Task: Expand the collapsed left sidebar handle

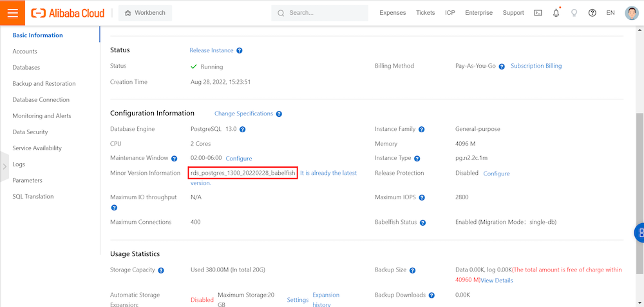Action: (x=5, y=166)
